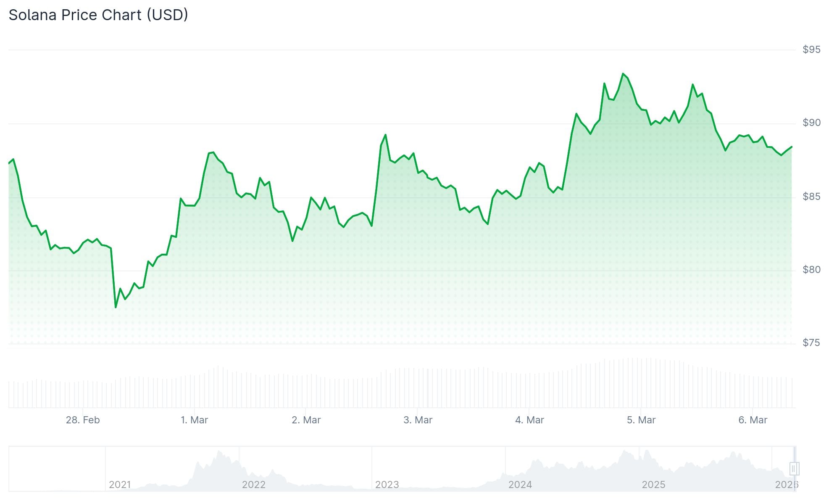
Task: Click the 1. Mar date label
Action: [x=194, y=420]
